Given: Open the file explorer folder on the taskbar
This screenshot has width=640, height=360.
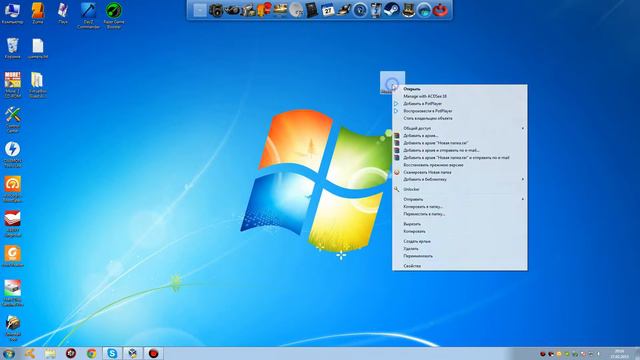Looking at the screenshot, I should 50,353.
